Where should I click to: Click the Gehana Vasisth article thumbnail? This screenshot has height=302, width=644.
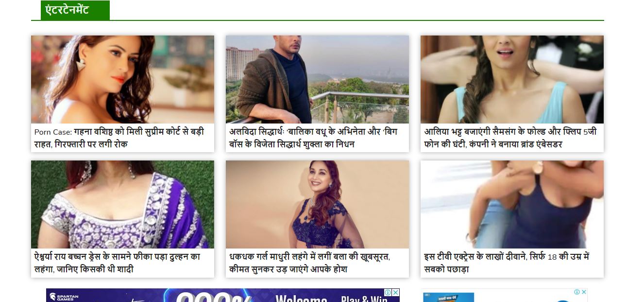(x=122, y=79)
